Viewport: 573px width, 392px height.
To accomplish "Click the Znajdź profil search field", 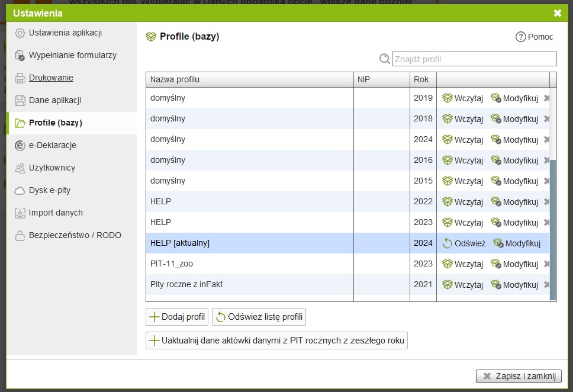I will pos(474,59).
